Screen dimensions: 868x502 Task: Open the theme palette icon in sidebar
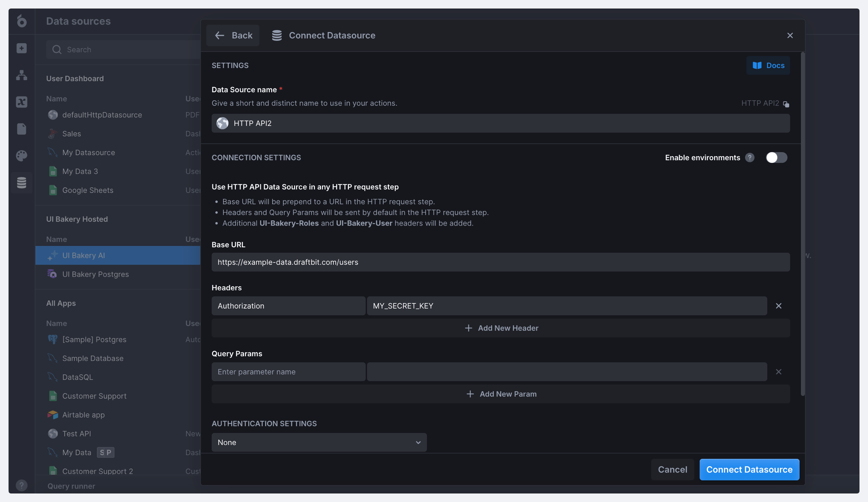[x=22, y=156]
